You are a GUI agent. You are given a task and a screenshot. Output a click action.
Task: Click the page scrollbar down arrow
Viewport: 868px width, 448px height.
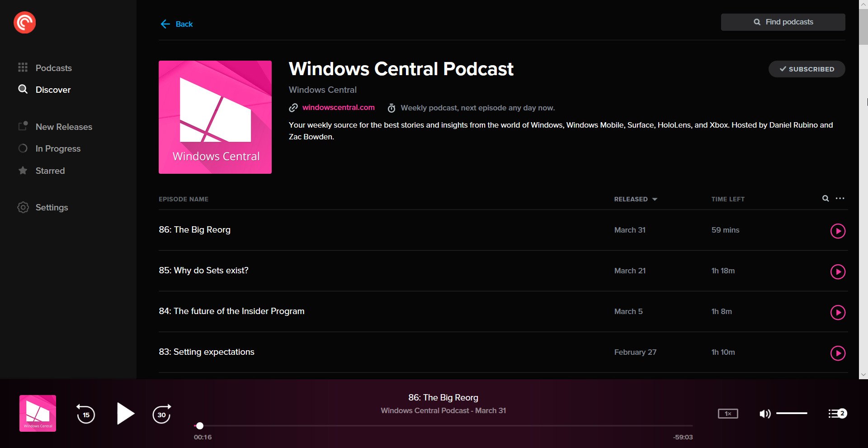click(x=863, y=375)
